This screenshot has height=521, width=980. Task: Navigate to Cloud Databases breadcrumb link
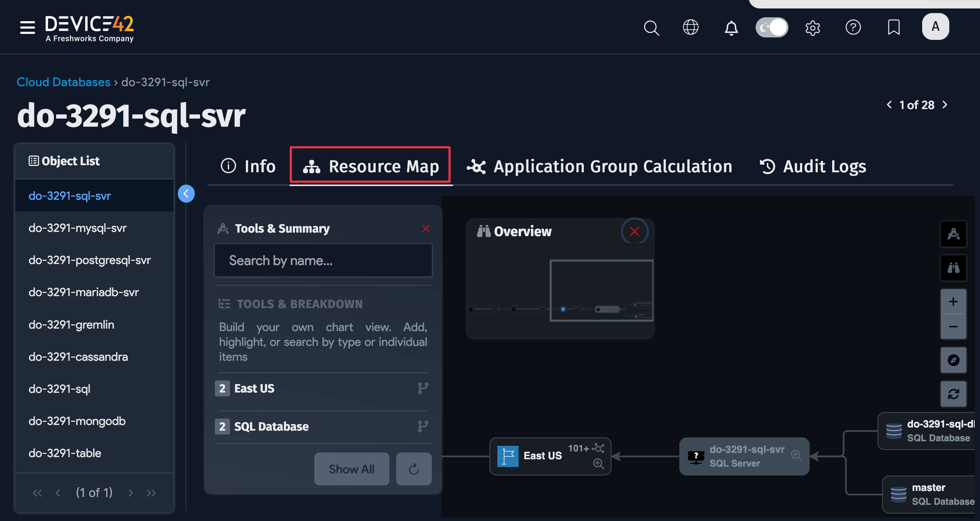click(63, 82)
